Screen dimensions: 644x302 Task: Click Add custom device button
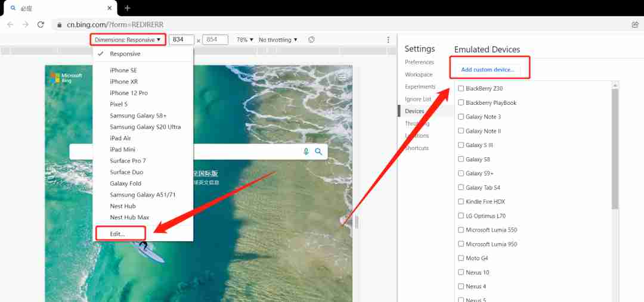pyautogui.click(x=488, y=70)
